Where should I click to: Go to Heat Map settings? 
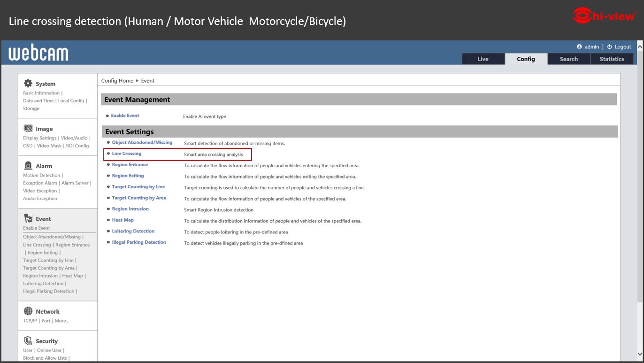[x=123, y=220]
